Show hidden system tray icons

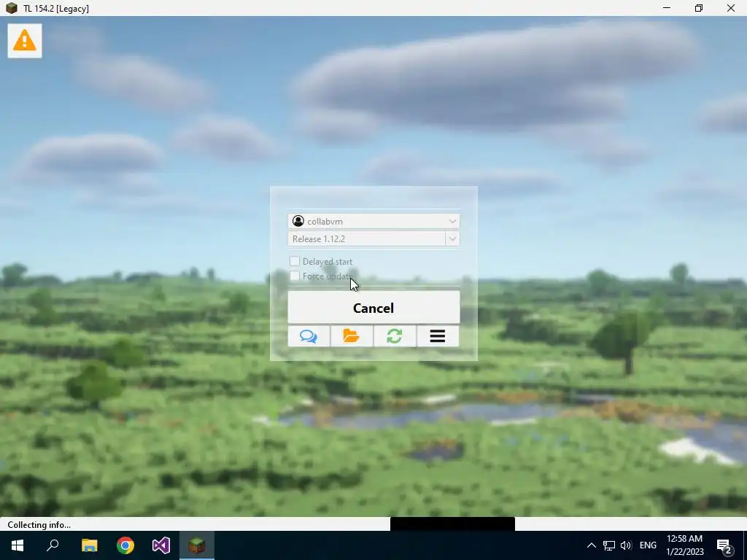coord(591,545)
